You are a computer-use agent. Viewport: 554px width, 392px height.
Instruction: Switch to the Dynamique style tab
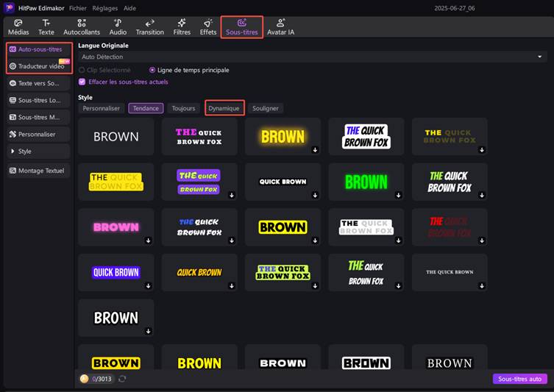point(224,108)
